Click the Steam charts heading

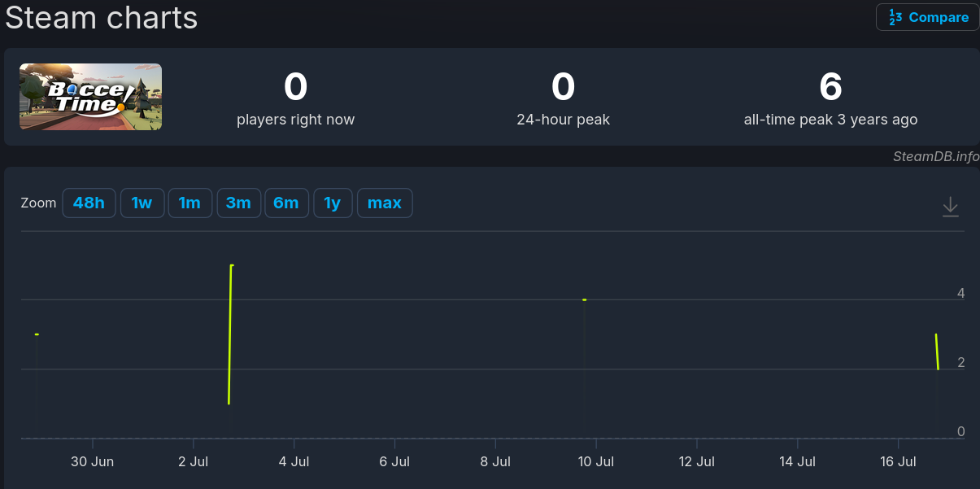[x=102, y=17]
